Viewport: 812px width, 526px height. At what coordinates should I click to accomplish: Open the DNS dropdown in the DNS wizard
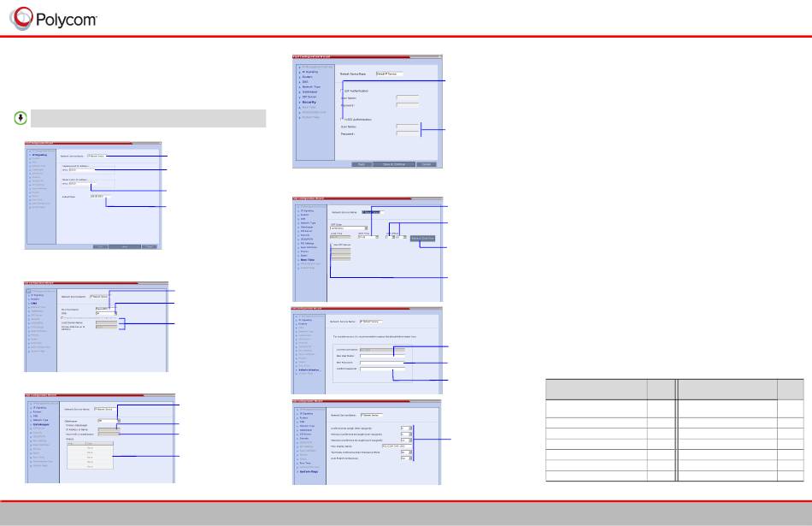[x=106, y=313]
